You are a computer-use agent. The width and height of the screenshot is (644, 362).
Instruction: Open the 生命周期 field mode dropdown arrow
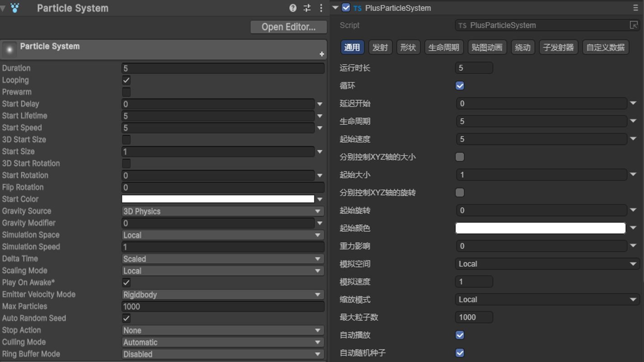click(x=633, y=121)
